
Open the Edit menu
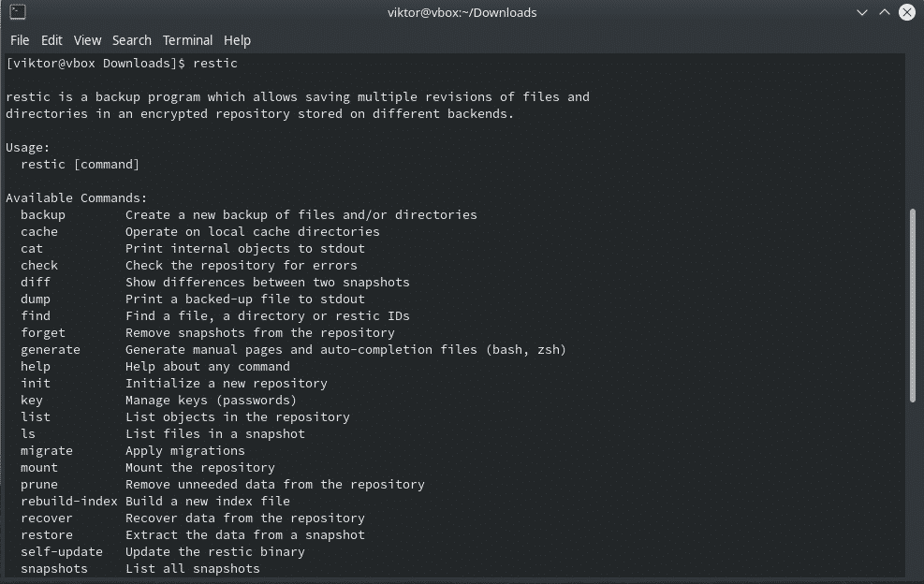(x=51, y=40)
